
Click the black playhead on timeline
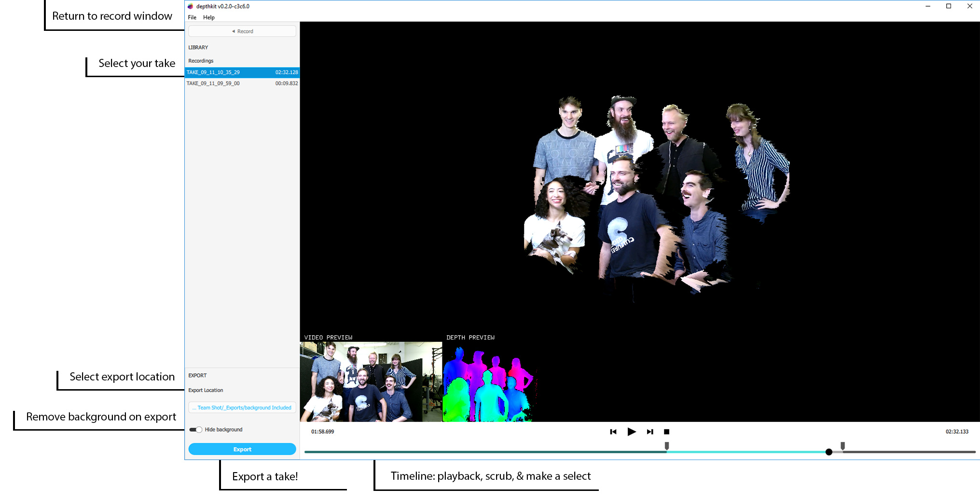(828, 452)
